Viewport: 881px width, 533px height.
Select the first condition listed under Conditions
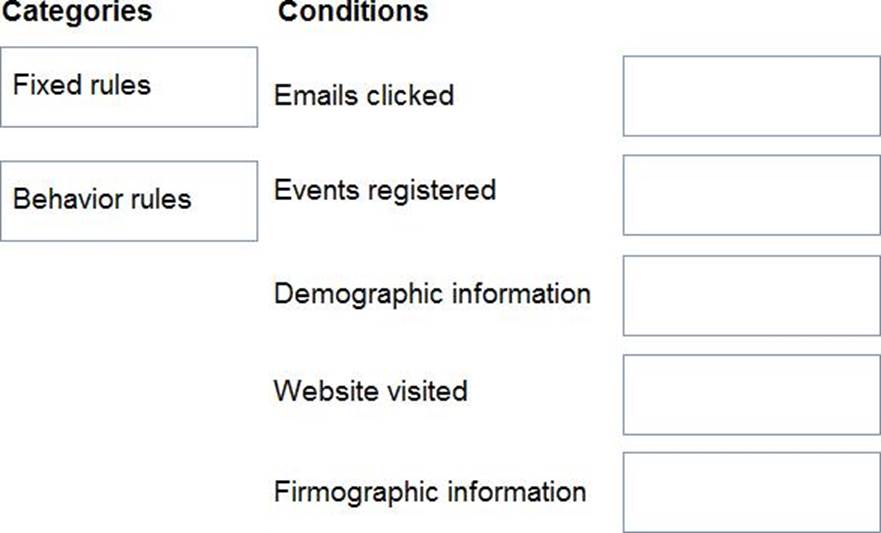363,95
